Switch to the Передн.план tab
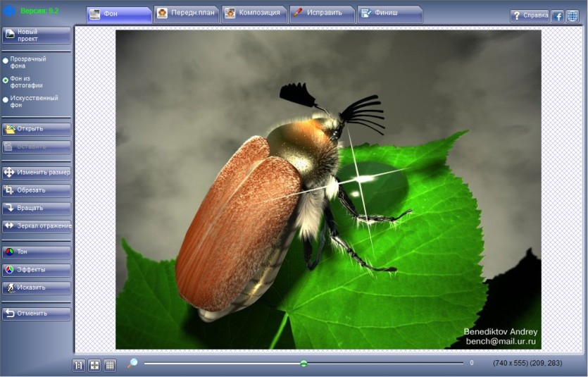Screen dimensions: 588x377 pyautogui.click(x=187, y=14)
